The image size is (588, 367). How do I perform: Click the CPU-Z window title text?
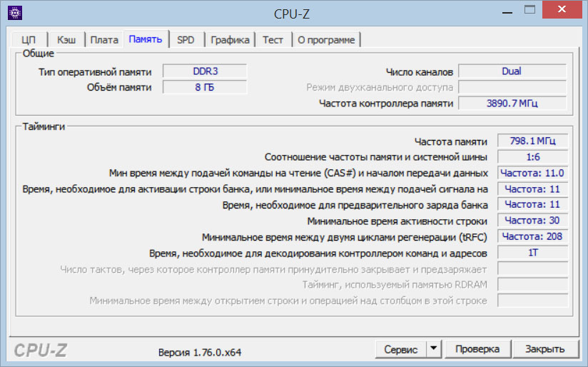[292, 14]
